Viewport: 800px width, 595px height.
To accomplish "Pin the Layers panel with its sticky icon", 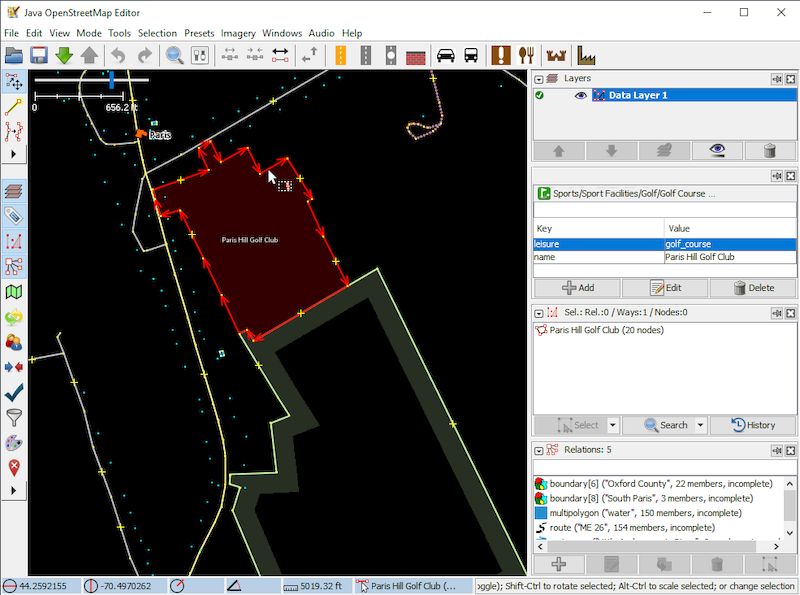I will click(778, 77).
